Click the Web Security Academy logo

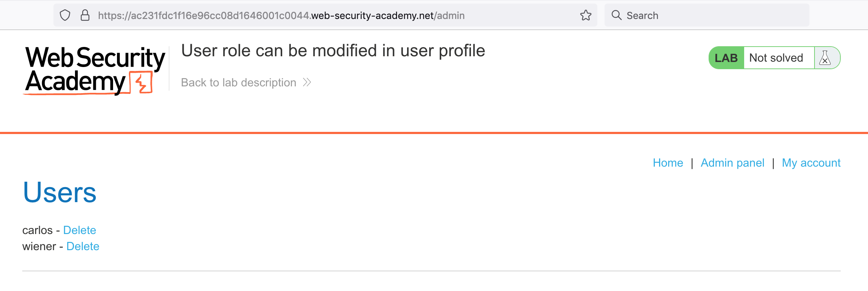pyautogui.click(x=95, y=70)
